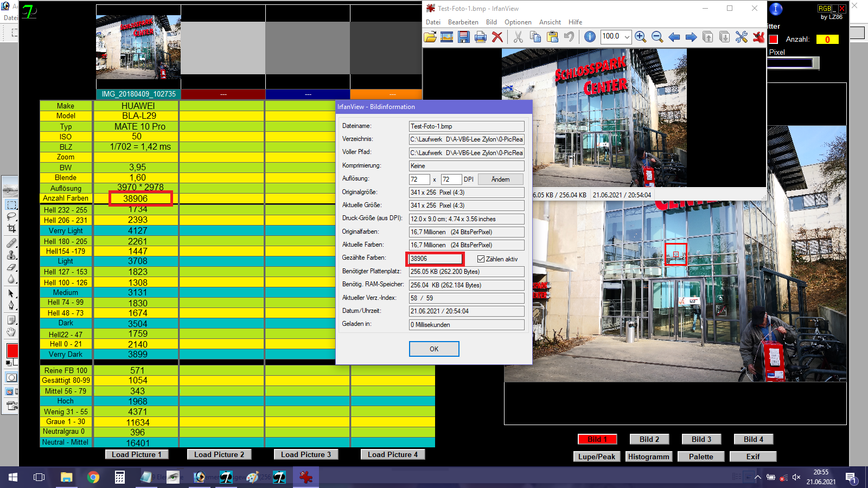Open the Lupe/Peak view
Image resolution: width=868 pixels, height=488 pixels.
[597, 457]
